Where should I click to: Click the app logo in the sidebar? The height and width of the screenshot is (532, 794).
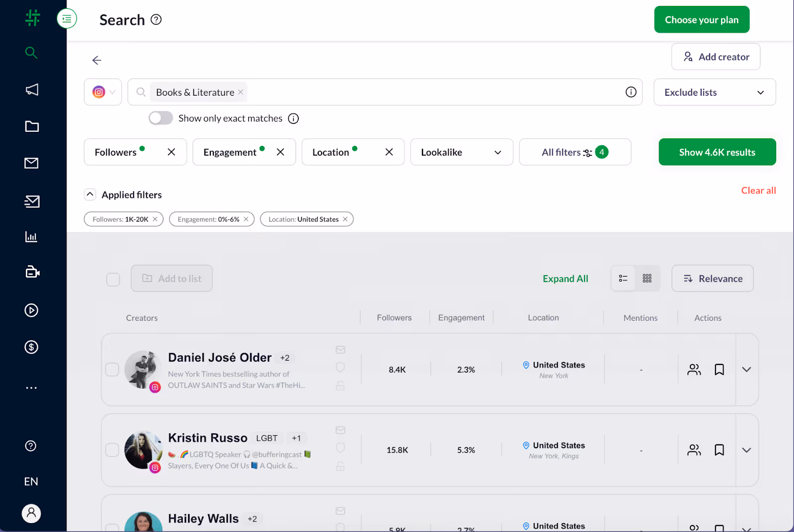[x=33, y=18]
